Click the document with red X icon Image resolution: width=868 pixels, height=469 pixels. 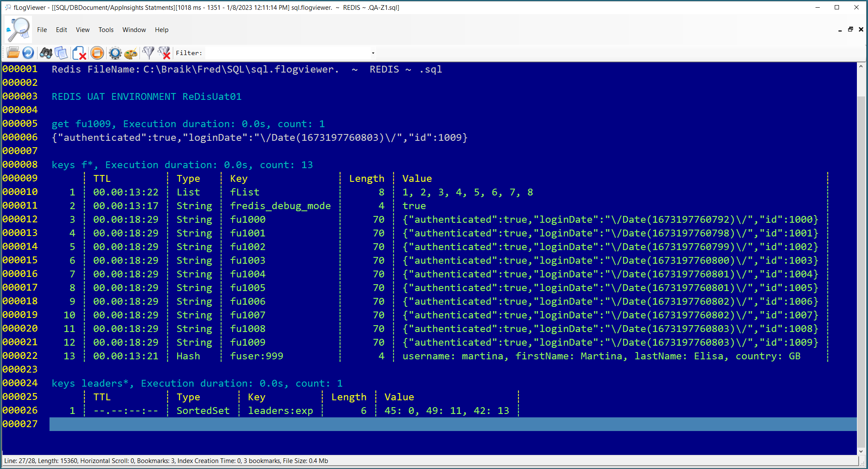pyautogui.click(x=79, y=53)
